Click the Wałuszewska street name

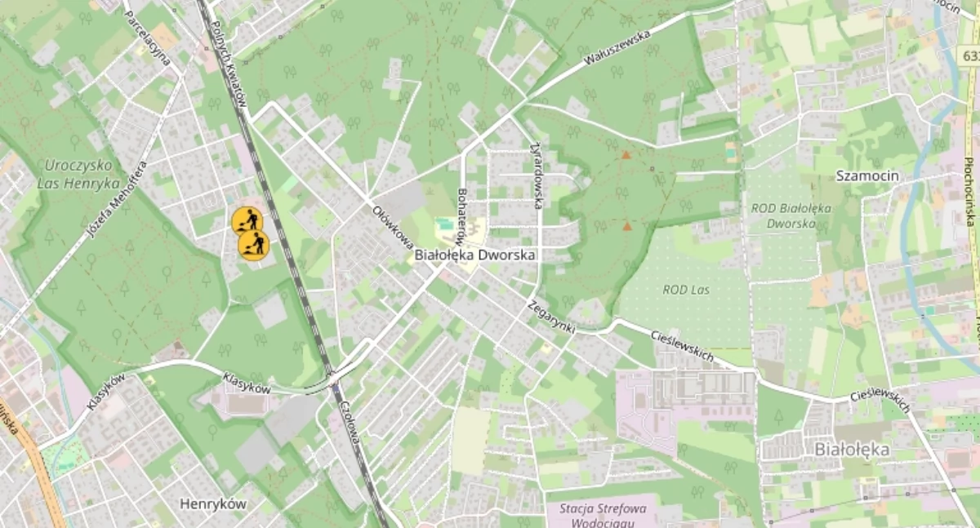click(617, 48)
